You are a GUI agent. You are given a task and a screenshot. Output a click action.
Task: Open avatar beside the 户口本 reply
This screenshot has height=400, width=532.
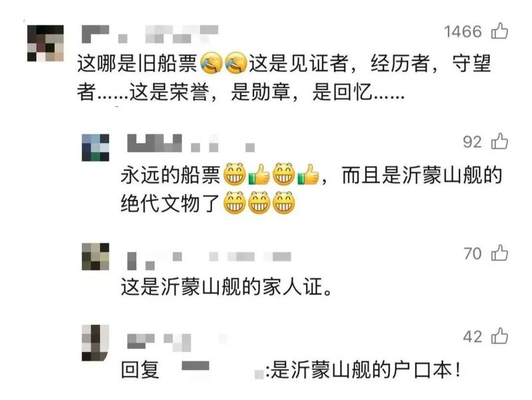(x=95, y=343)
